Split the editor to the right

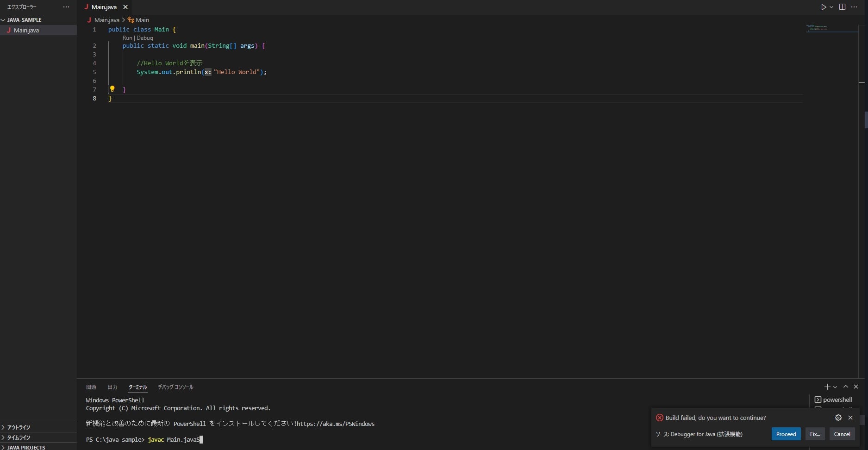click(x=842, y=7)
